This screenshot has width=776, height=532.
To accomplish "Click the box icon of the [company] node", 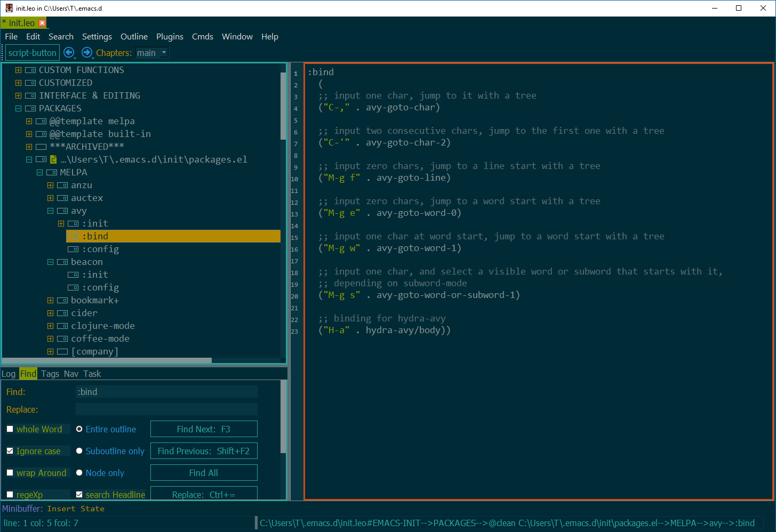I will (x=62, y=352).
